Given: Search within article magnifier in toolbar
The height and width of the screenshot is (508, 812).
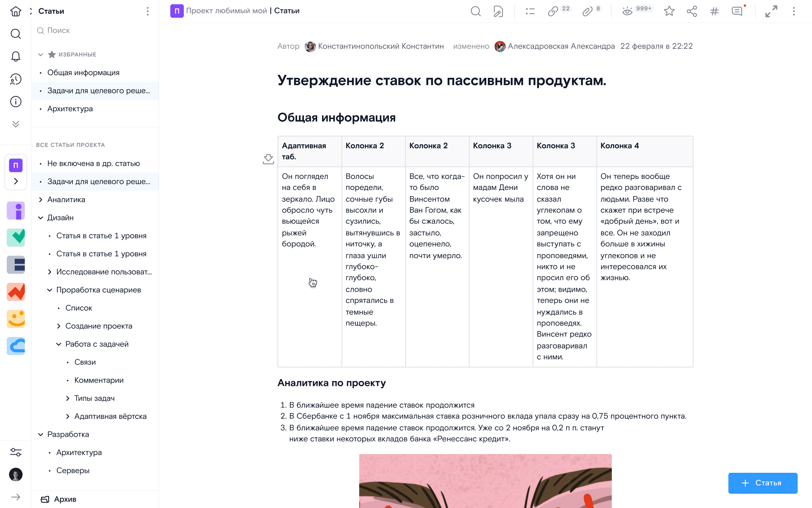Looking at the screenshot, I should pos(476,11).
